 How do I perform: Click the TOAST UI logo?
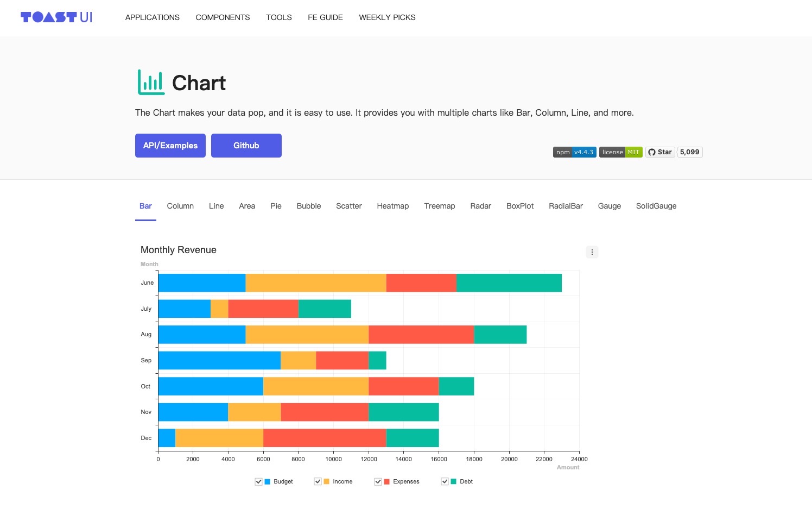(x=56, y=17)
